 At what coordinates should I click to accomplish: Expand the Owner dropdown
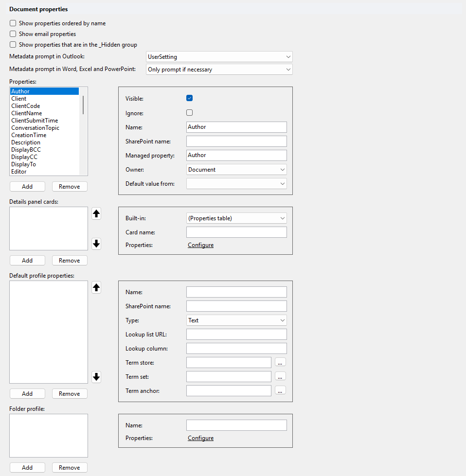click(236, 170)
